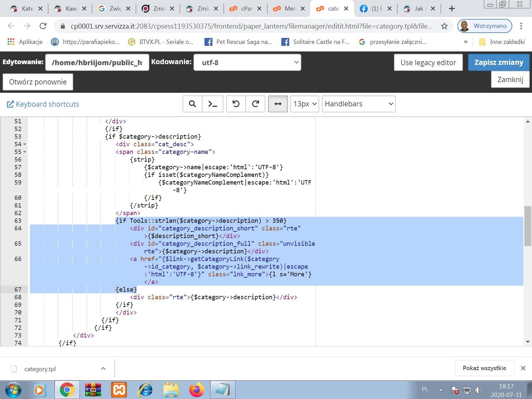The width and height of the screenshot is (532, 399).
Task: Click the file path input field
Action: [x=97, y=63]
